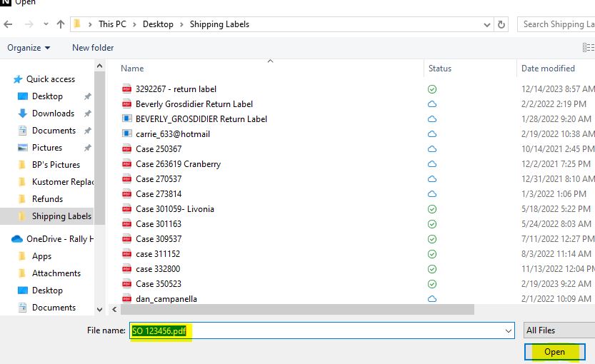Open the Apps folder under OneDrive
Image resolution: width=595 pixels, height=364 pixels.
(41, 256)
